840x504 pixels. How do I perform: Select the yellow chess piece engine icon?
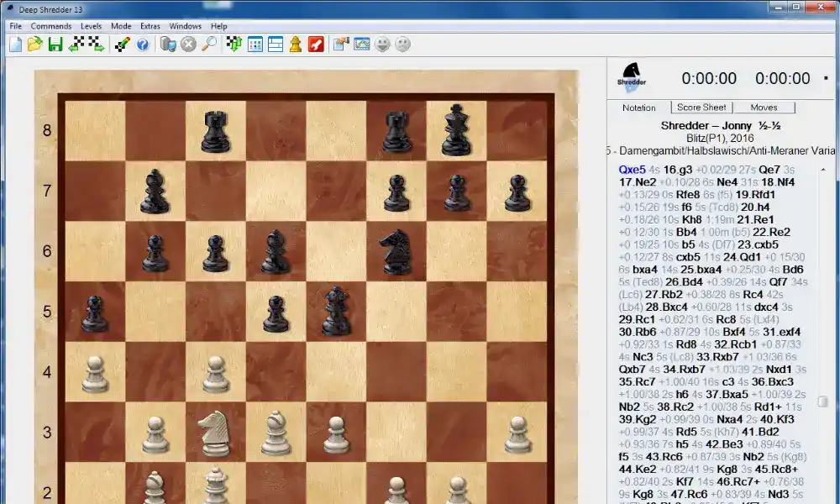[296, 45]
